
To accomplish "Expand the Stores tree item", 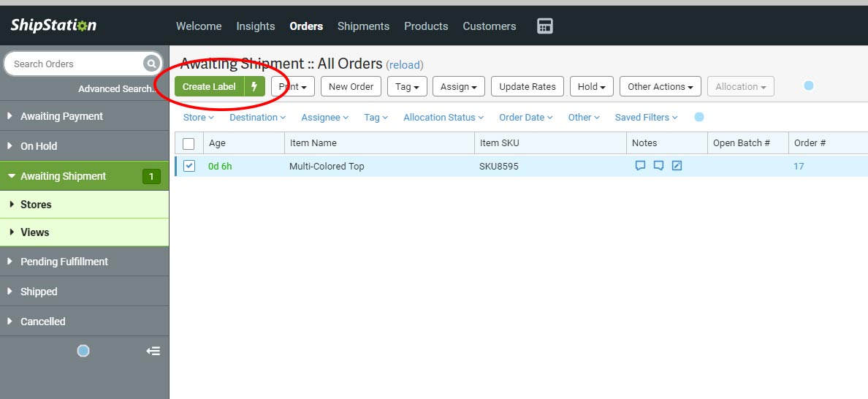I will 36,205.
